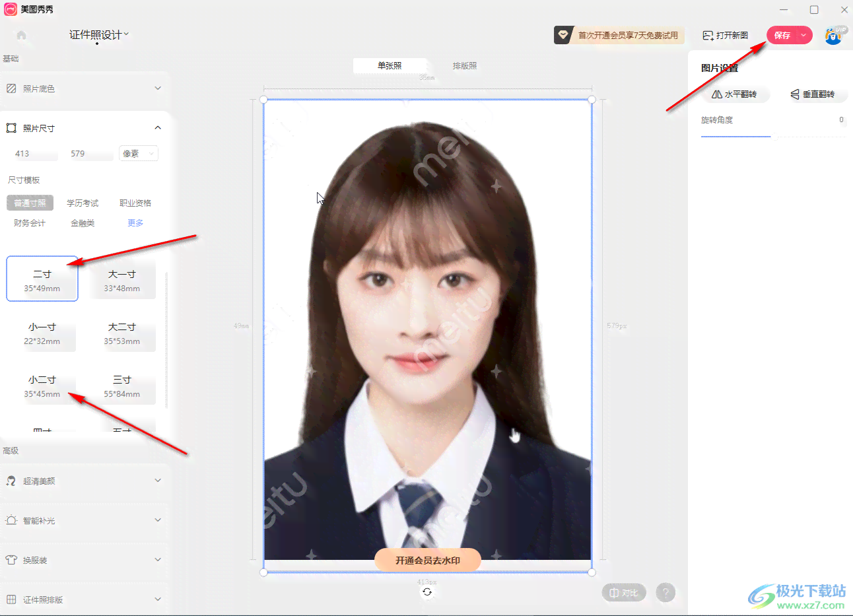Select the 职业资格 template category
Screen dimensions: 853x616
click(135, 203)
